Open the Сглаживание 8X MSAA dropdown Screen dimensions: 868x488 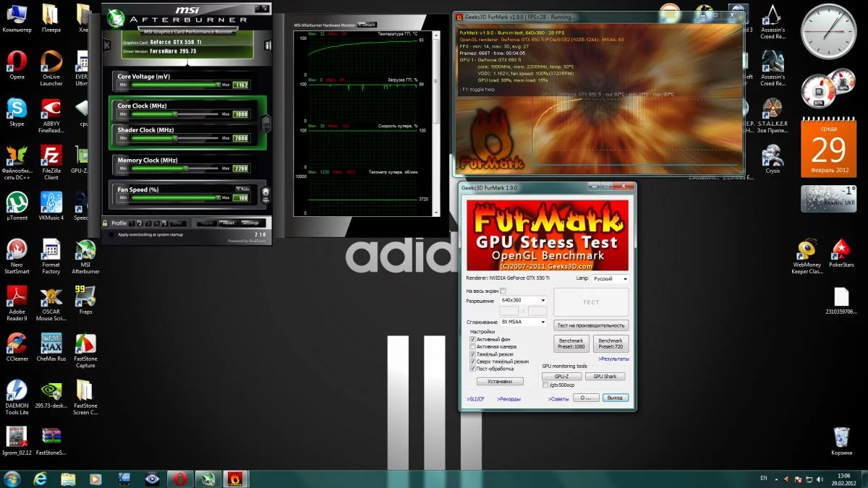pyautogui.click(x=523, y=322)
